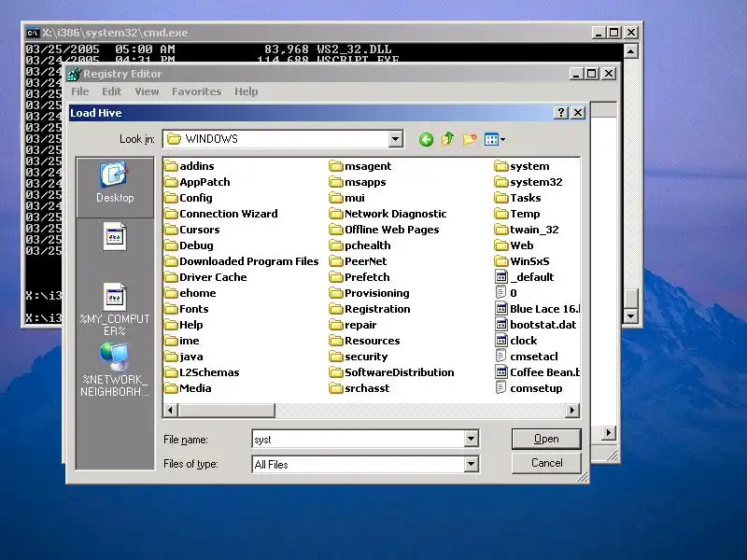Select the Tasks folder
The height and width of the screenshot is (560, 747).
coord(518,198)
